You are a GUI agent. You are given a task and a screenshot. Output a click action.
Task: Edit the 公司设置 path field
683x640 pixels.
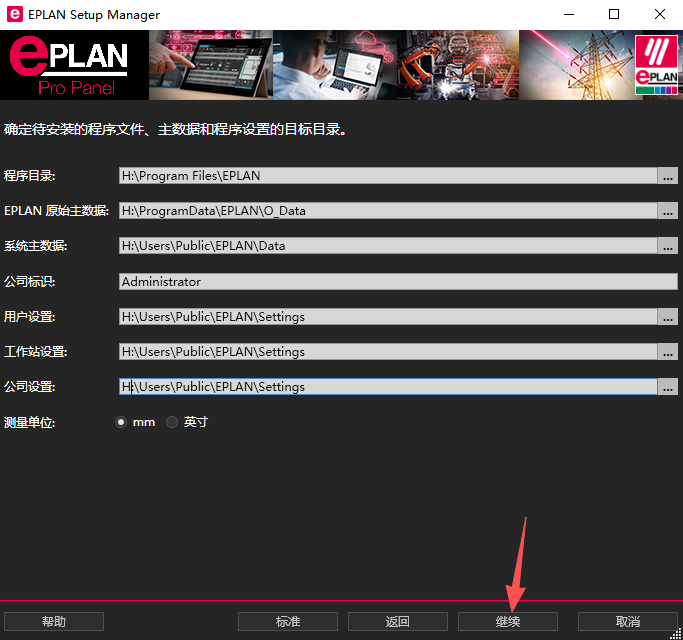click(388, 386)
